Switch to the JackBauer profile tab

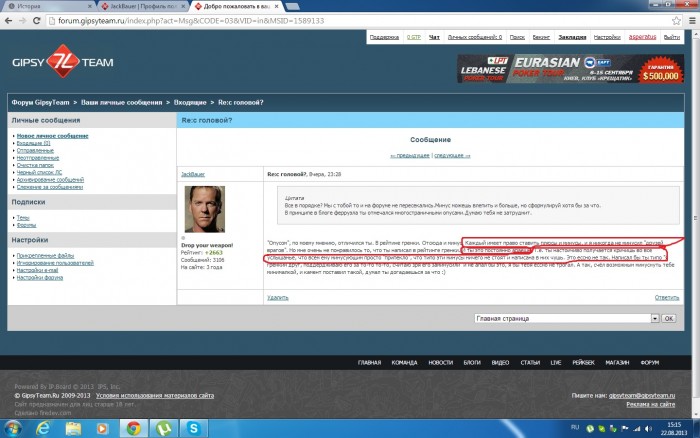point(143,6)
